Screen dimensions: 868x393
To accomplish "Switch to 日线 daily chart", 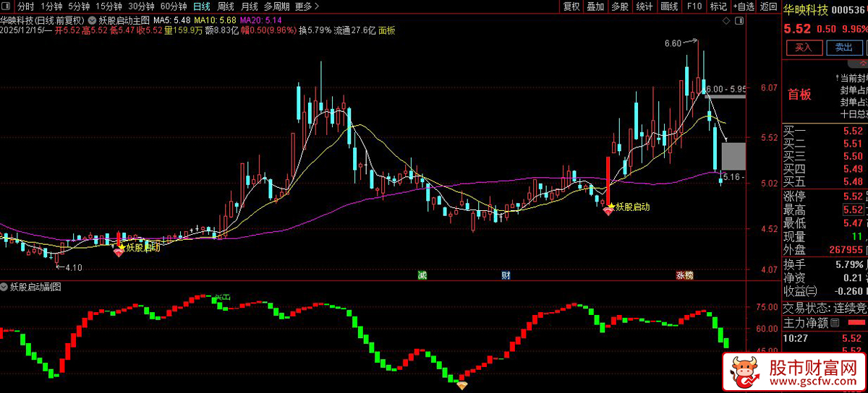I will pos(202,7).
